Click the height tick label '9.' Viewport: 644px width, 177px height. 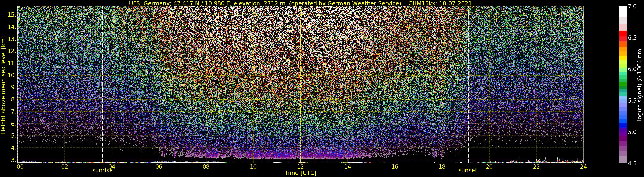coord(13,87)
